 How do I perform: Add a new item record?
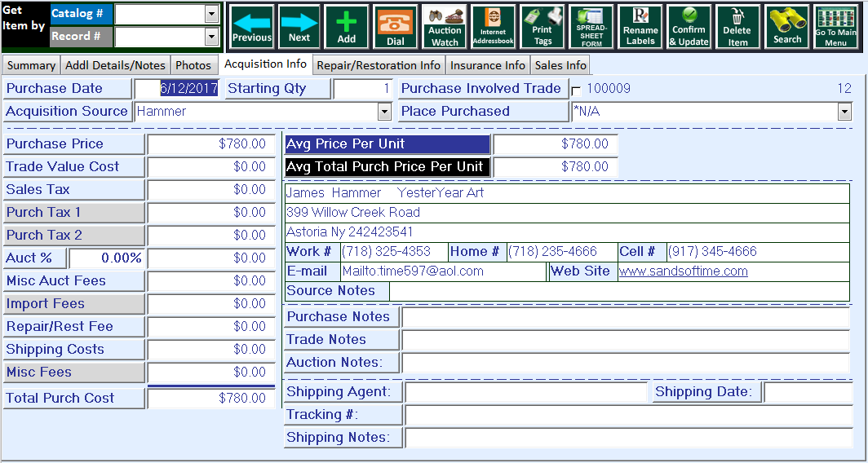(x=347, y=27)
